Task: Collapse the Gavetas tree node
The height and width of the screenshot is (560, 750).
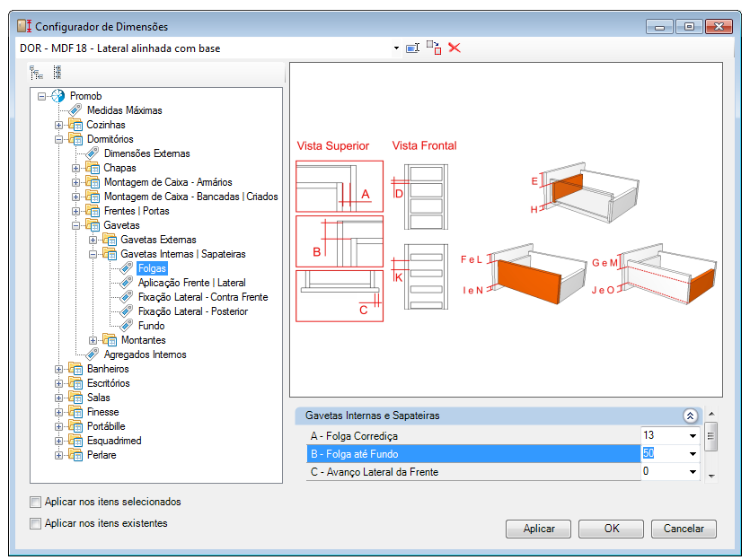Action: tap(75, 225)
